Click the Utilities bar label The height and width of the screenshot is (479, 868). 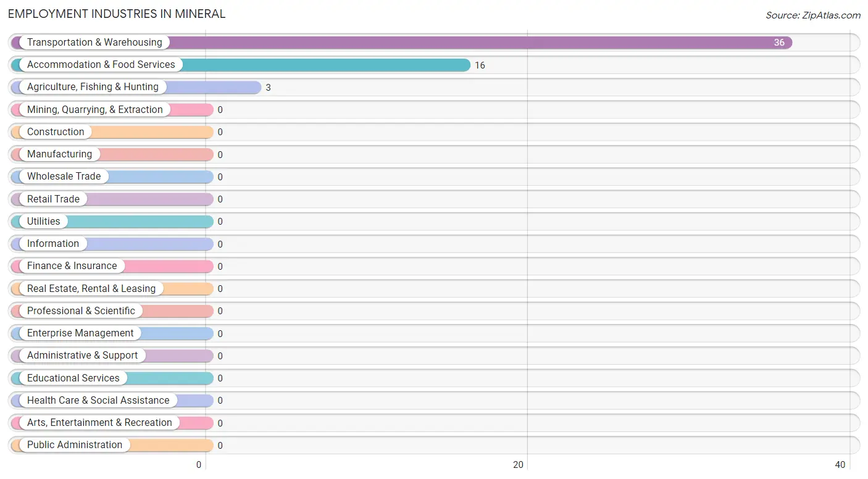(x=44, y=222)
